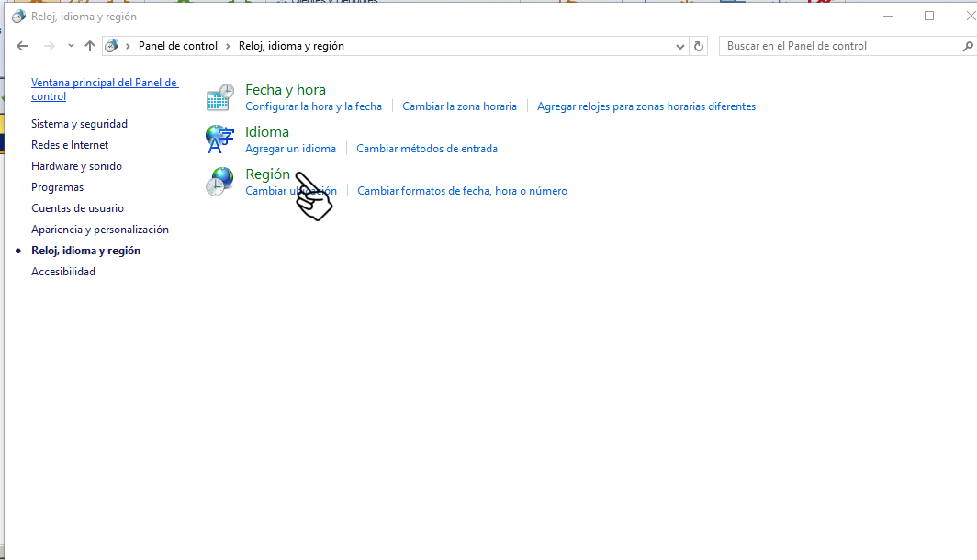Open Cuentas de usuario category
This screenshot has height=560, width=977.
(77, 208)
